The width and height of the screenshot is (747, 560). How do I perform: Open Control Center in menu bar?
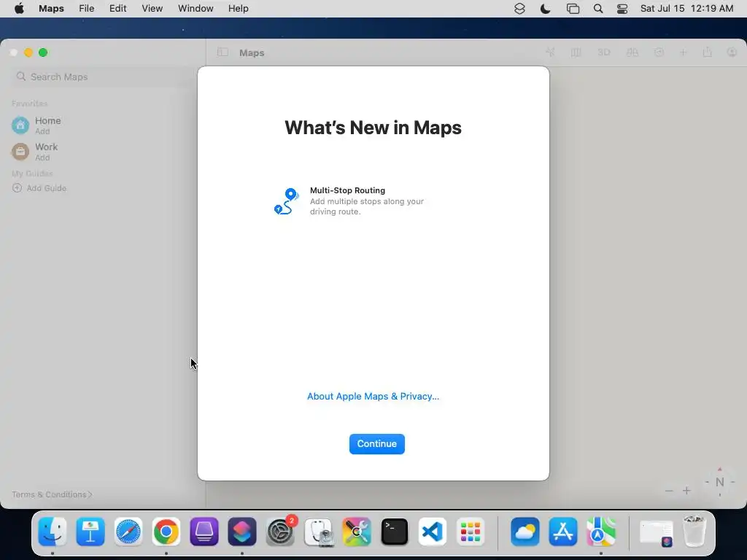pos(622,9)
